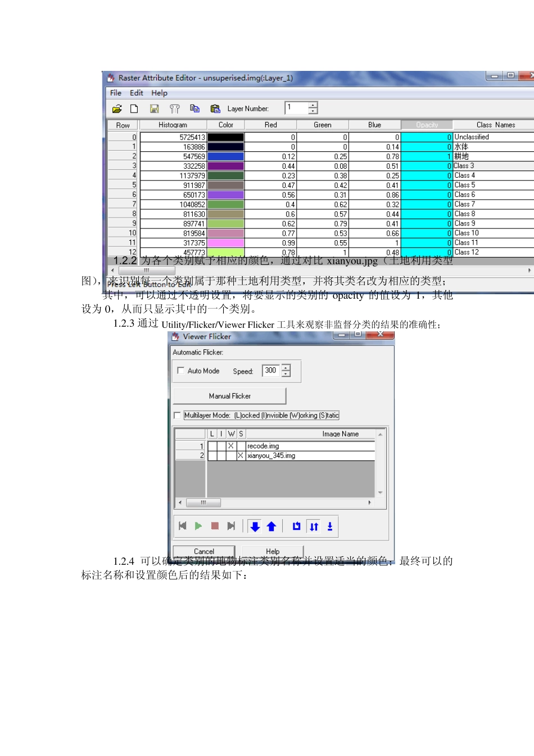Image resolution: width=534 pixels, height=756 pixels.
Task: Click the blue up-down swap arrows icon
Action: tap(314, 526)
